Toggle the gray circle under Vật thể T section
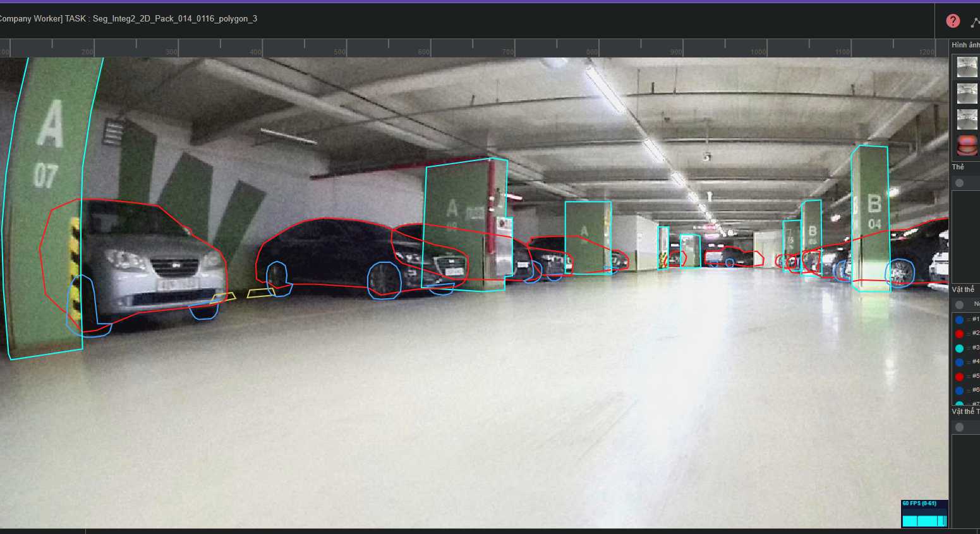This screenshot has height=534, width=980. click(960, 427)
